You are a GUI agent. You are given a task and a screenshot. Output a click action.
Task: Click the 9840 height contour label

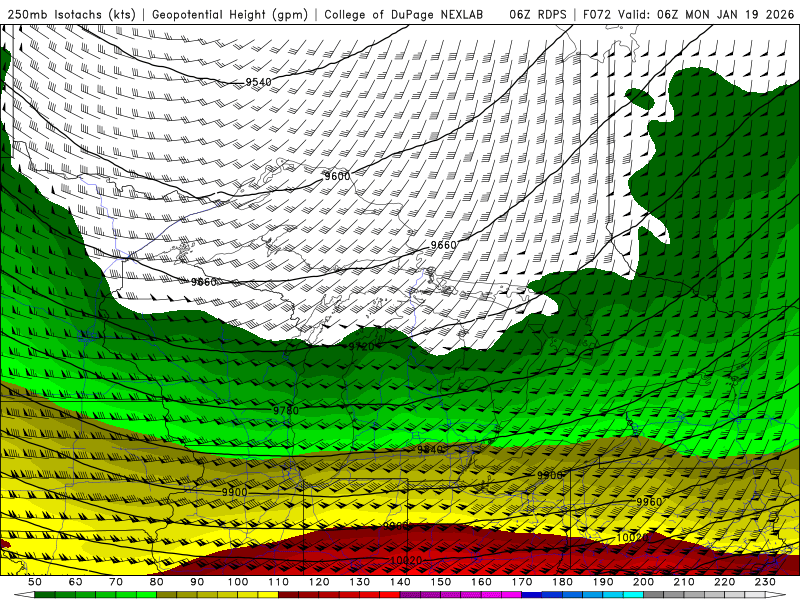[x=430, y=449]
